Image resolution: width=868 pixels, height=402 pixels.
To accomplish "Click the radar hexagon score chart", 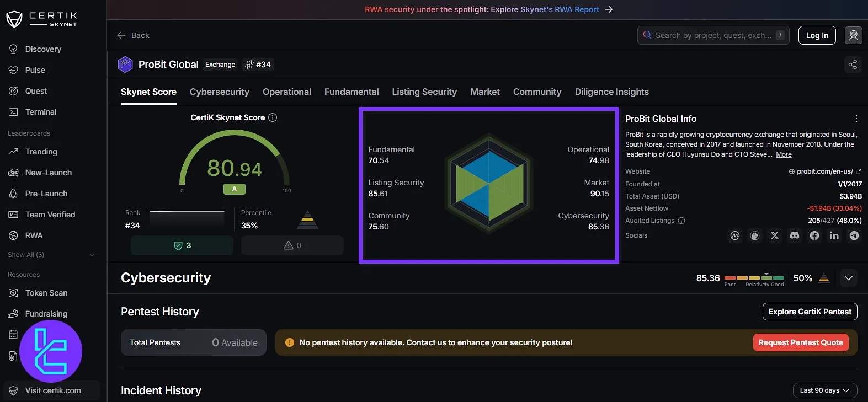I will 489,183.
